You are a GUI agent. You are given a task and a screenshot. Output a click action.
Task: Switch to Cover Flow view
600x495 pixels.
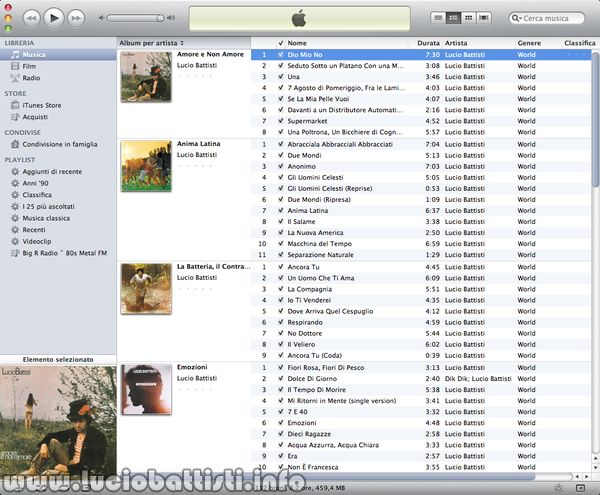(484, 18)
